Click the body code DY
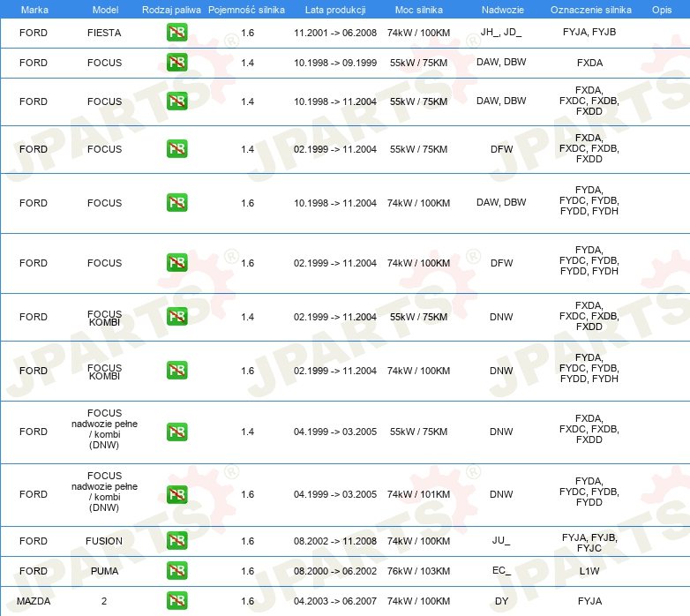This screenshot has width=690, height=616. [x=501, y=601]
